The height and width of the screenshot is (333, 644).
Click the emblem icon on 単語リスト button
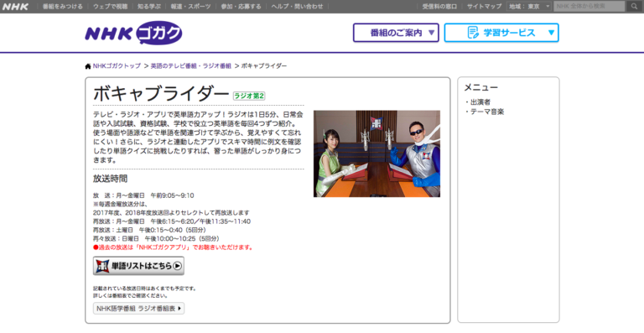[102, 266]
